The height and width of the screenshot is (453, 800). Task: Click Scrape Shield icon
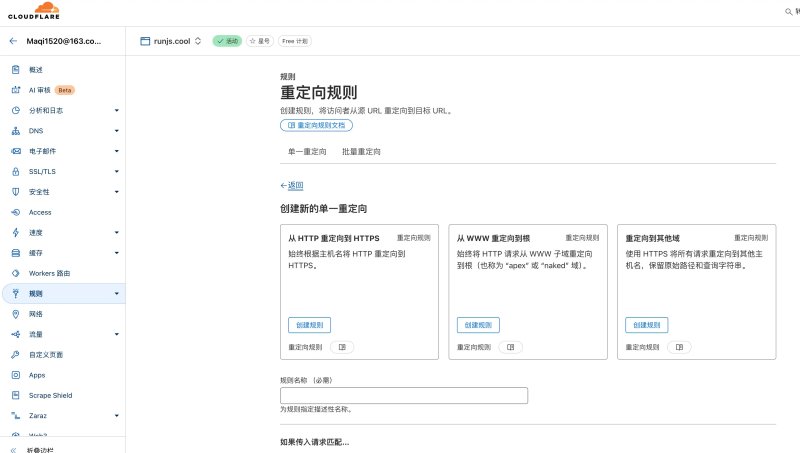(16, 395)
